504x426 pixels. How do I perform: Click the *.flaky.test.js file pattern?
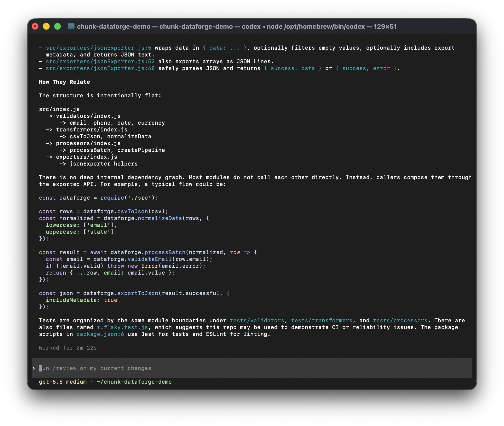[x=122, y=327]
